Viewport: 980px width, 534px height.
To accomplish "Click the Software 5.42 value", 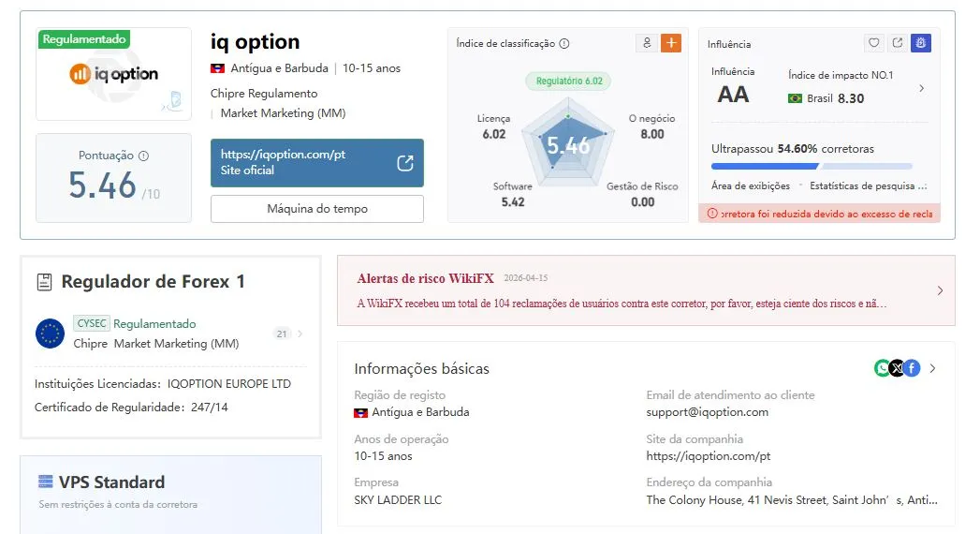I will point(513,202).
